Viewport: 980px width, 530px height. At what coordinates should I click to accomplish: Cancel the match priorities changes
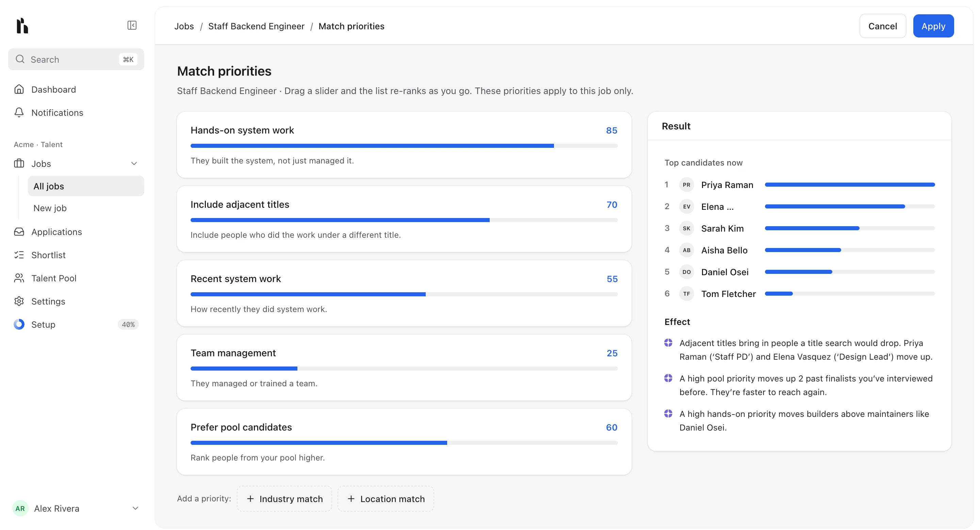(x=883, y=26)
